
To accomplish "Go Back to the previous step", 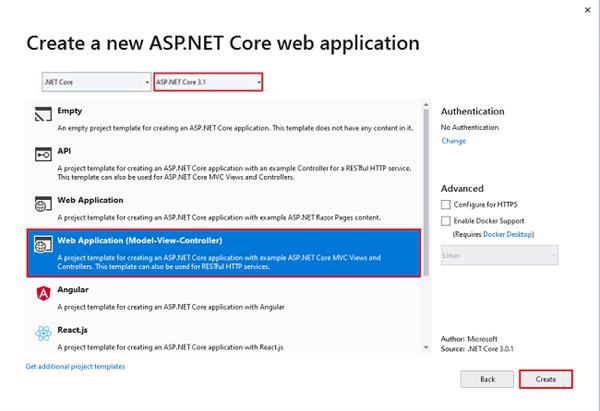I will (x=488, y=379).
